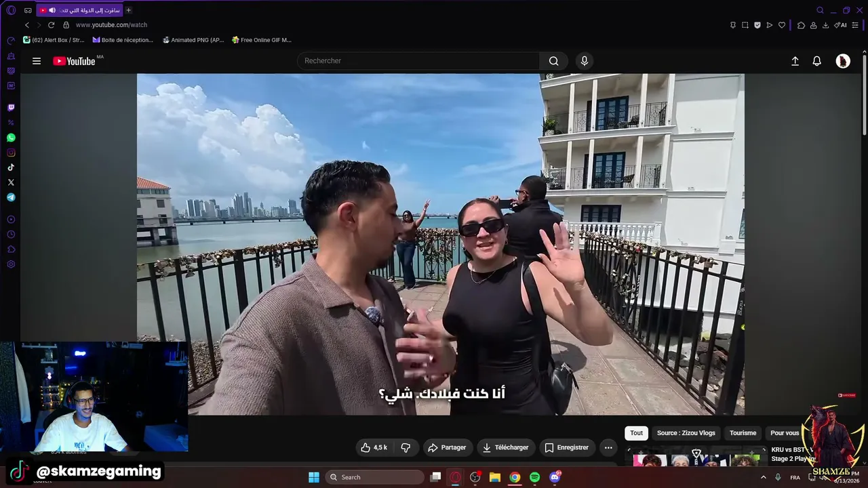Open the browser downloads icon
Screen dimensions: 868x488
pyautogui.click(x=825, y=25)
